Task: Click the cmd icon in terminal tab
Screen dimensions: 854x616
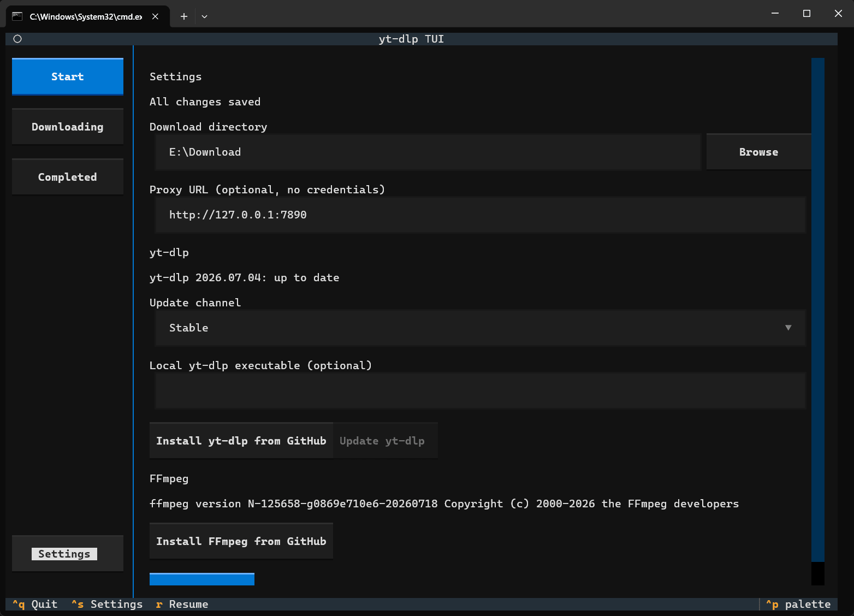Action: [17, 16]
